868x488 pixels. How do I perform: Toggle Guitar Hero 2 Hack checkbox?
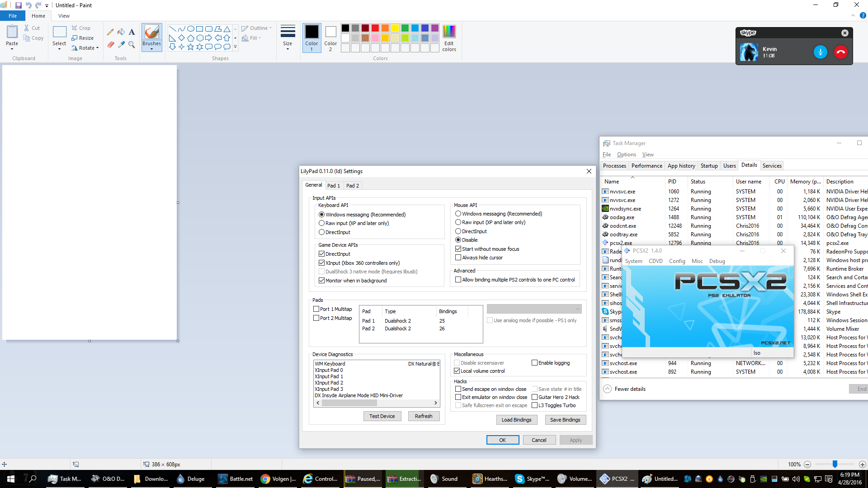click(x=534, y=397)
